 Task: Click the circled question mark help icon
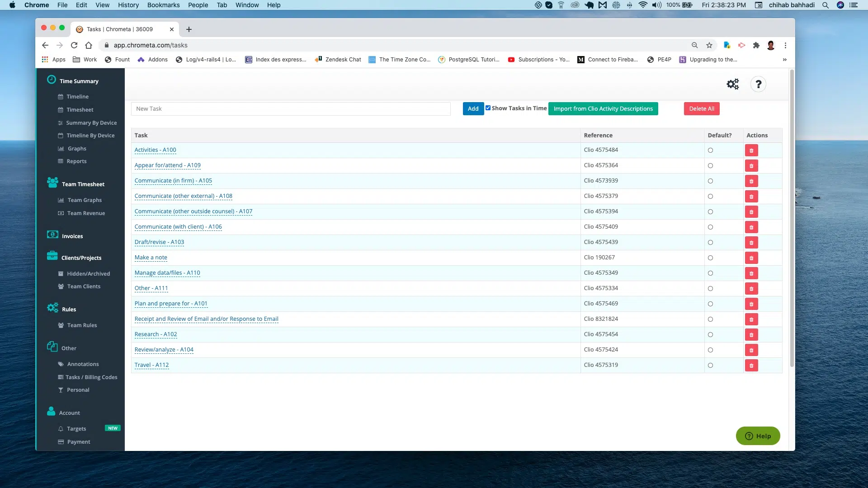coord(758,84)
